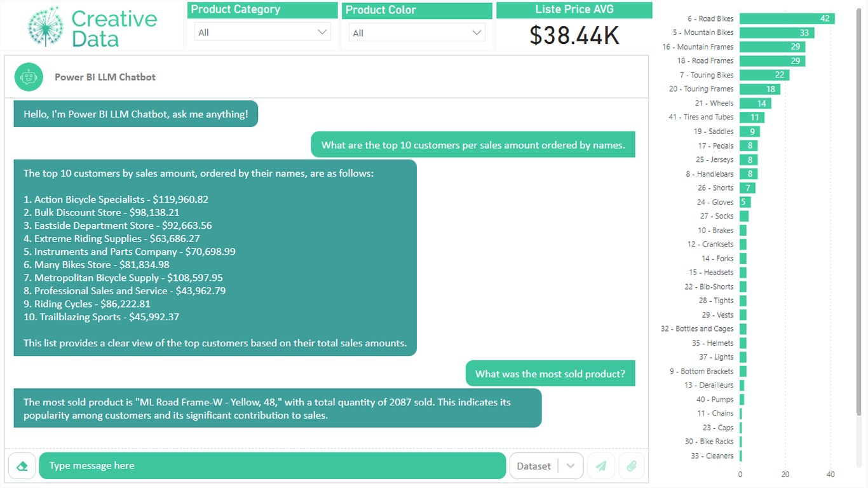Image resolution: width=868 pixels, height=488 pixels.
Task: Click the Power BI LLM Chatbot title text
Action: point(105,76)
